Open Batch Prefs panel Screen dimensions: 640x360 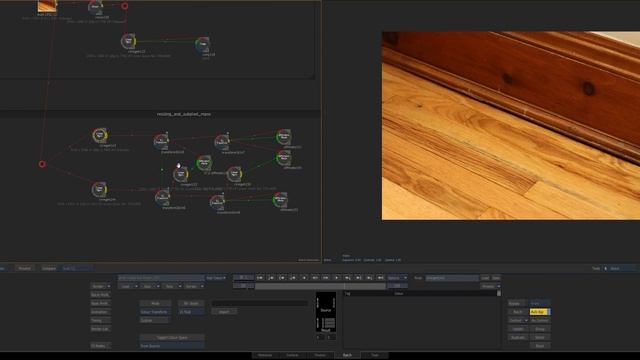[x=100, y=295]
